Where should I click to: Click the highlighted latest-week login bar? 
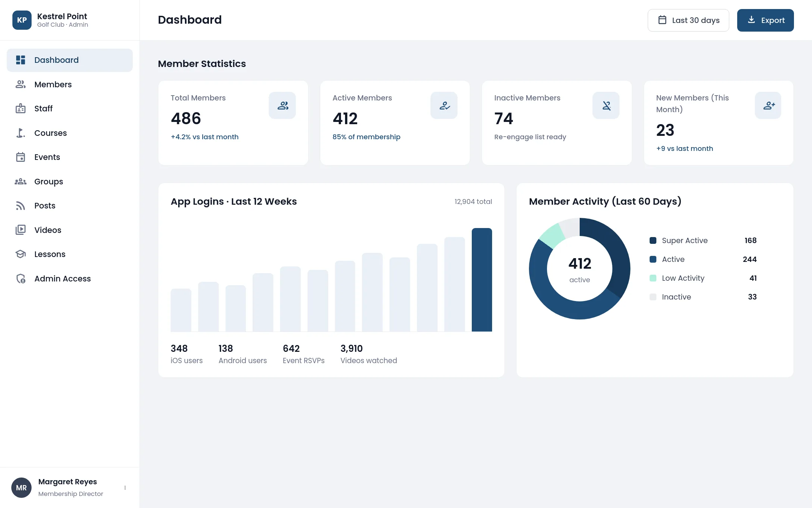[482, 280]
